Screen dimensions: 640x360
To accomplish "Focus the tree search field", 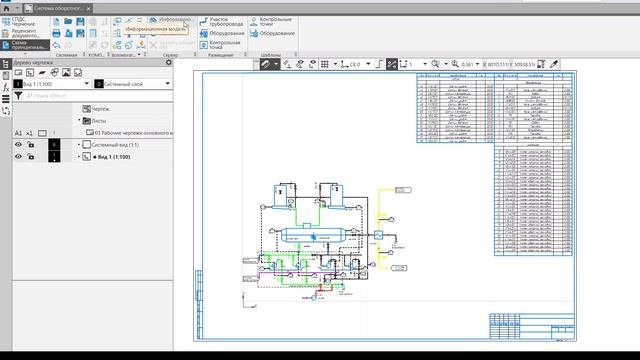I will point(99,96).
